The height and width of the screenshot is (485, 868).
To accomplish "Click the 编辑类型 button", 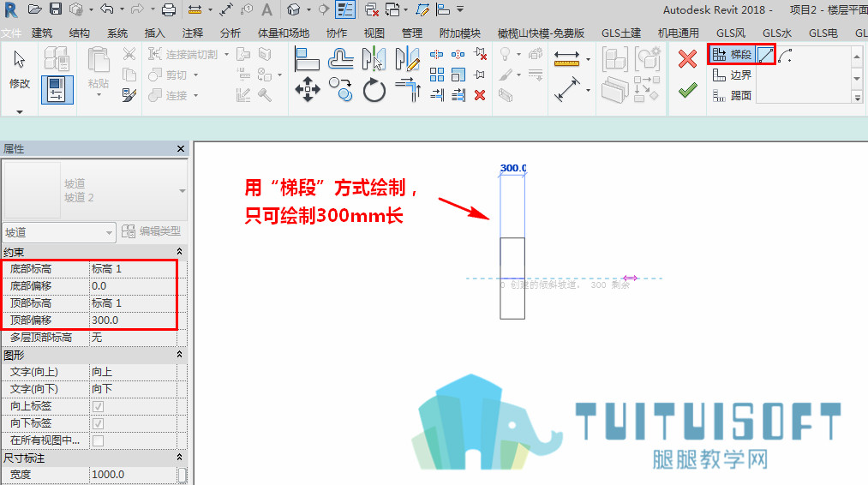I will point(152,231).
